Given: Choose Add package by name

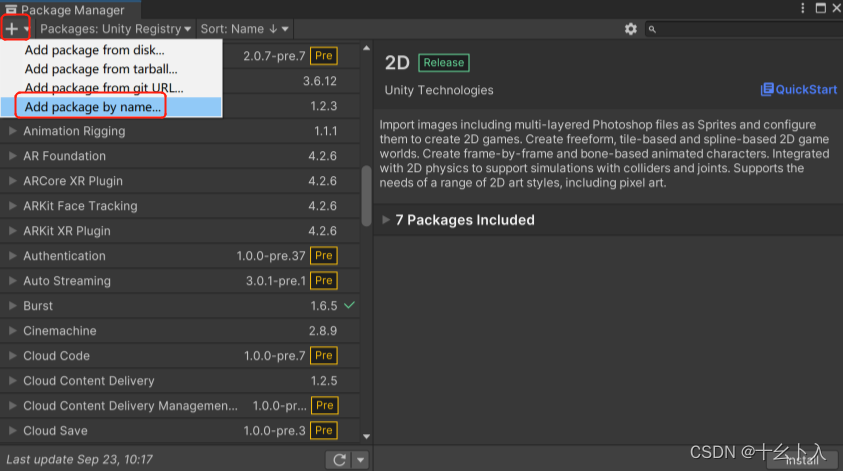Looking at the screenshot, I should (111, 107).
